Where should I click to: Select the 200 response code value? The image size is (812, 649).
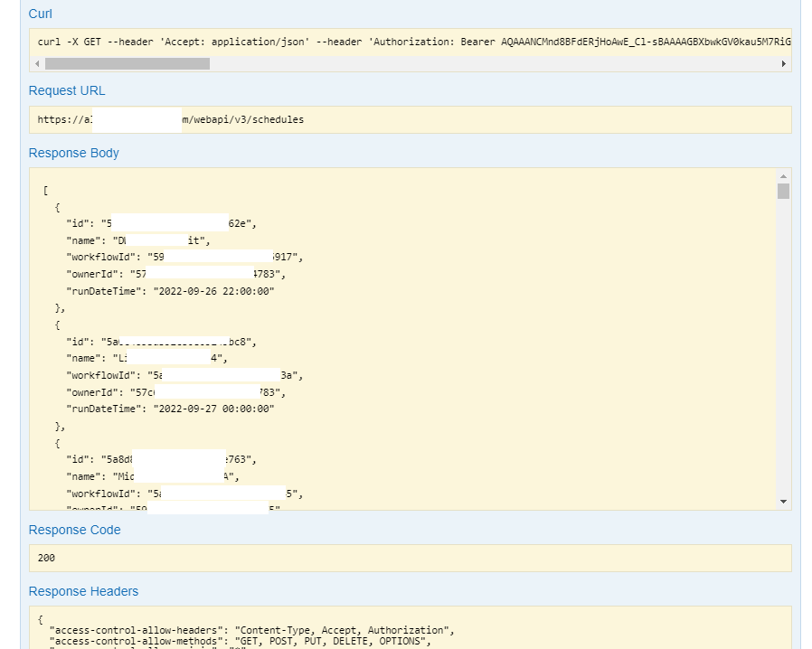(44, 558)
